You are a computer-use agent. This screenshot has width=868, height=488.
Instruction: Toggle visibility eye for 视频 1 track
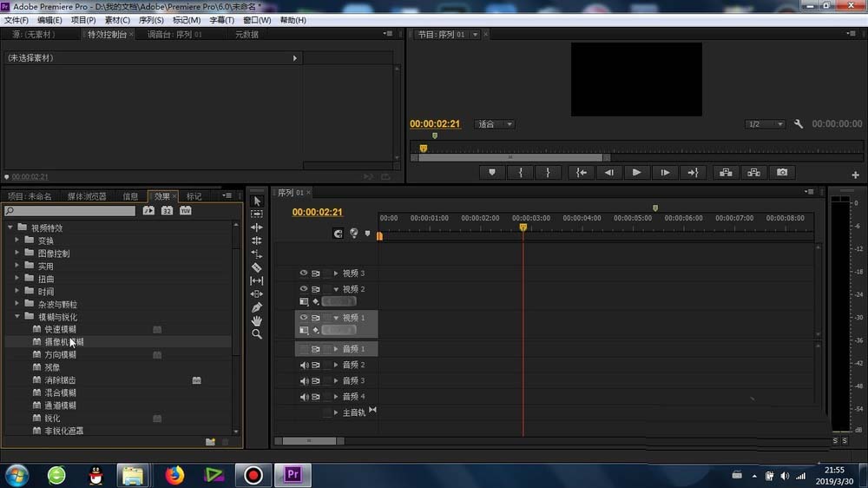pyautogui.click(x=303, y=318)
